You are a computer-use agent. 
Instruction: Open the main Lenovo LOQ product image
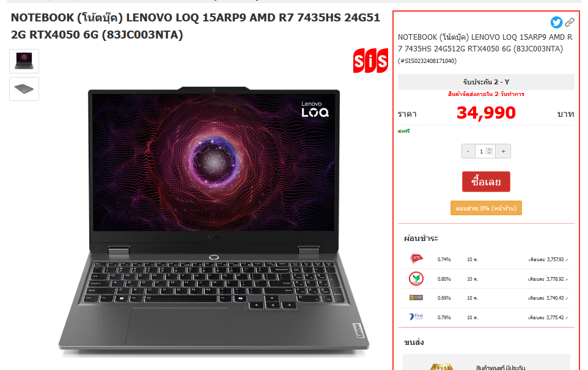pos(214,220)
